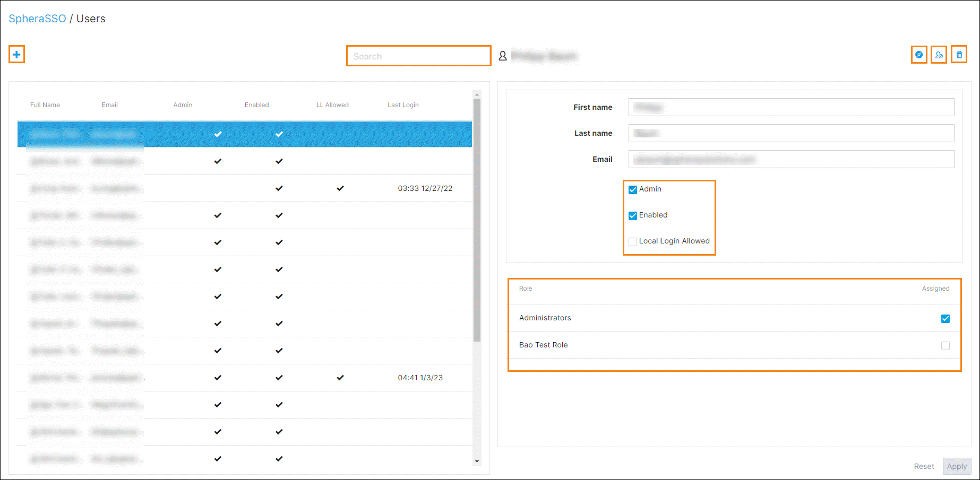The image size is (980, 480).
Task: Click the plus icon to add user
Action: pos(16,55)
